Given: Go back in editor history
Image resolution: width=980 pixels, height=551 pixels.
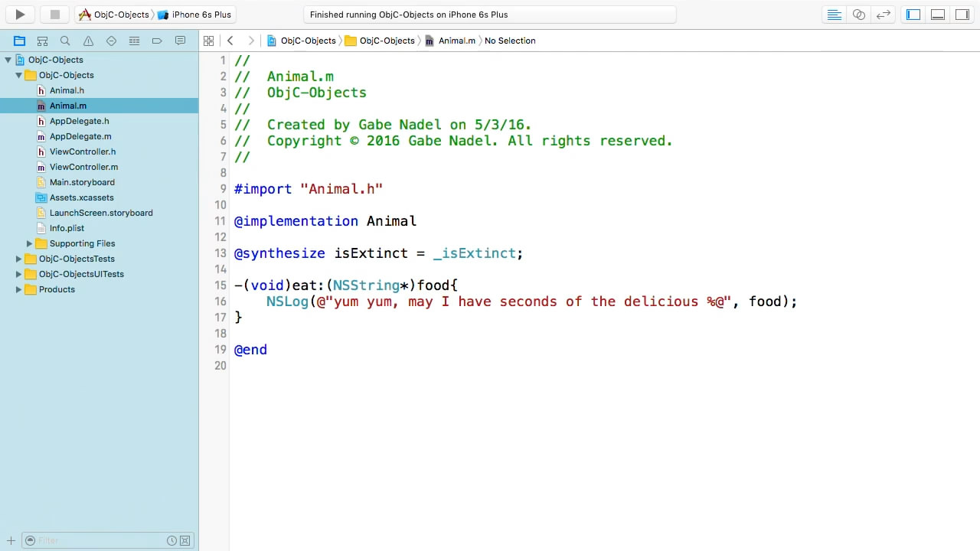Looking at the screenshot, I should click(x=230, y=41).
